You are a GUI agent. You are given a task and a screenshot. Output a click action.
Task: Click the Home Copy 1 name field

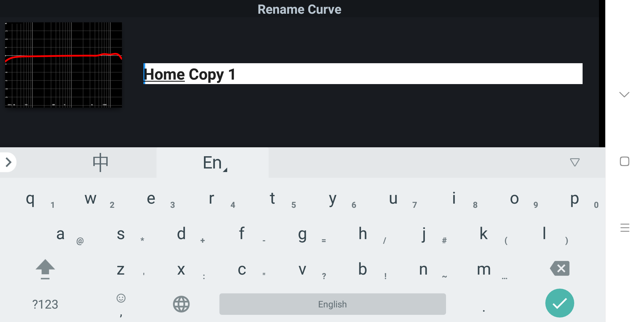363,74
